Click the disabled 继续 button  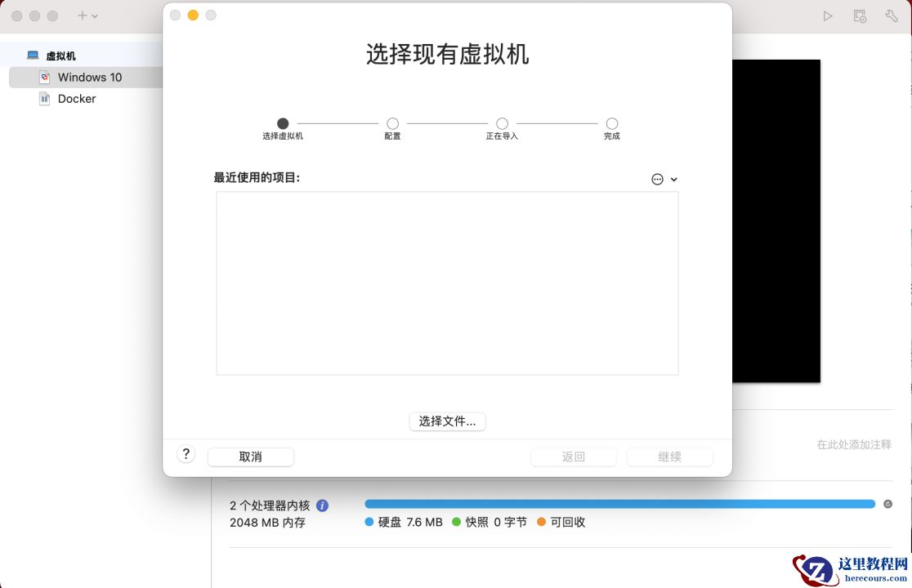[670, 457]
